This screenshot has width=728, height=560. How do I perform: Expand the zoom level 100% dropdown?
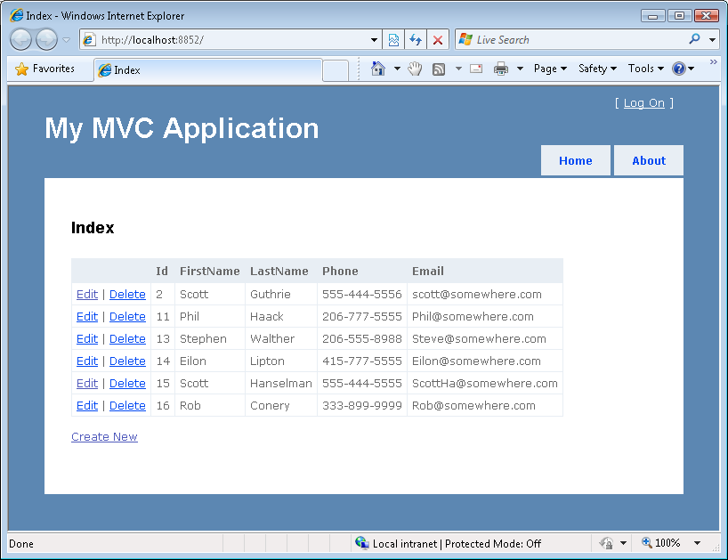(697, 543)
